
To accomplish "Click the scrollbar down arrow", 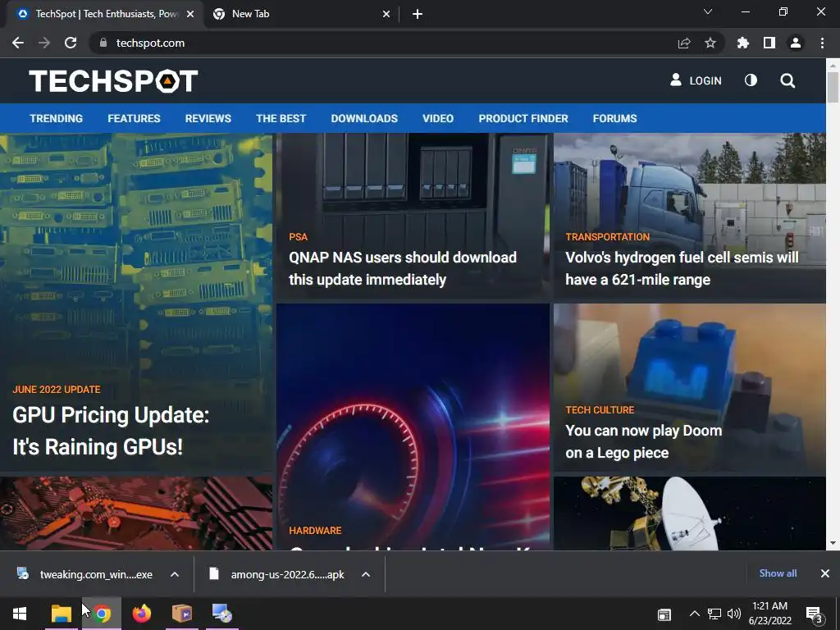I will click(833, 543).
